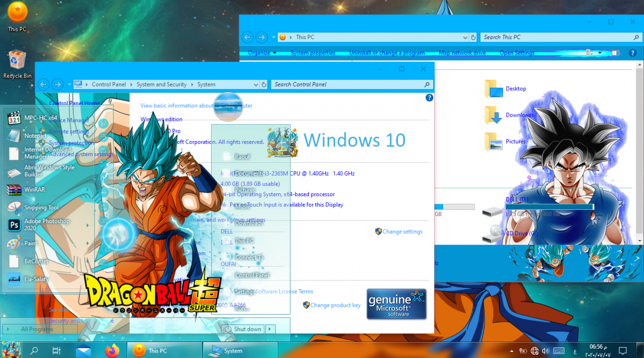This screenshot has width=644, height=358.
Task: Toggle the preview pane in This PC
Action: (x=615, y=53)
